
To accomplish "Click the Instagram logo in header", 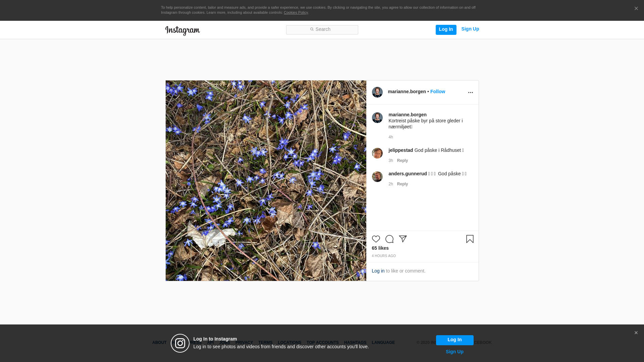I will point(182,31).
